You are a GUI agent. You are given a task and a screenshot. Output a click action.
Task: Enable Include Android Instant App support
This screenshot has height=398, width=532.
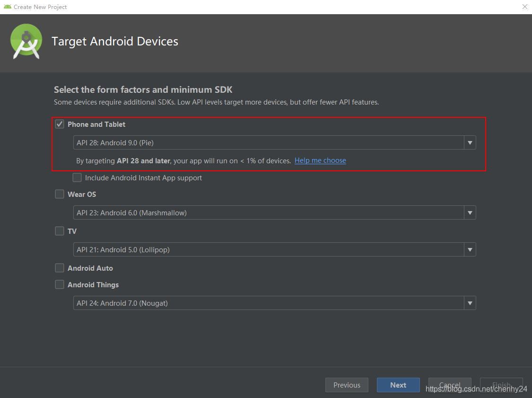coord(77,177)
